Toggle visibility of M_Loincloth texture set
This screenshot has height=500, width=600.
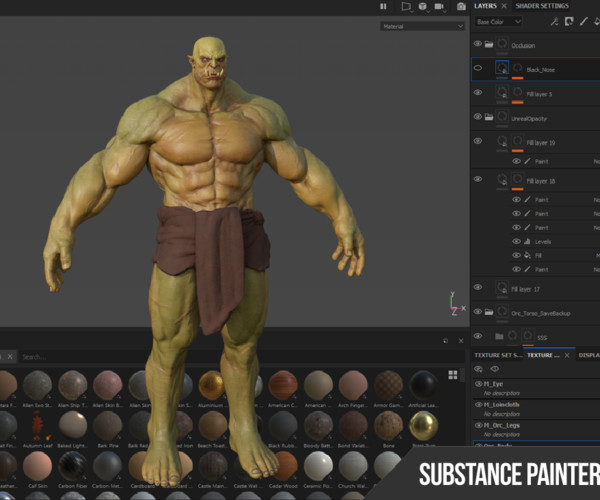tap(478, 404)
